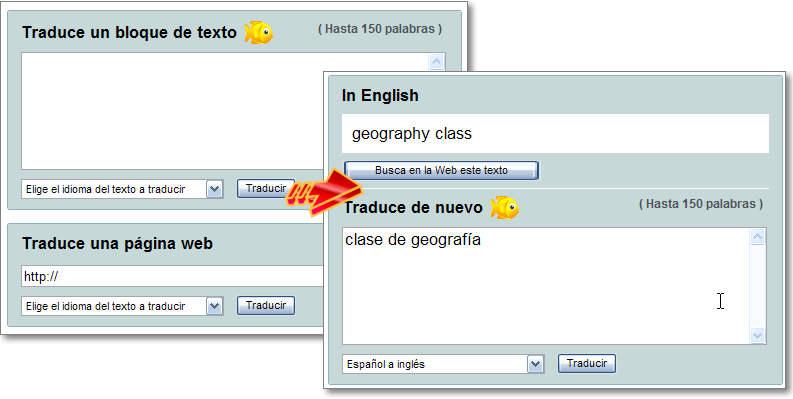Click in the clase de geografía text area
Image resolution: width=793 pixels, height=399 pixels.
click(x=546, y=286)
